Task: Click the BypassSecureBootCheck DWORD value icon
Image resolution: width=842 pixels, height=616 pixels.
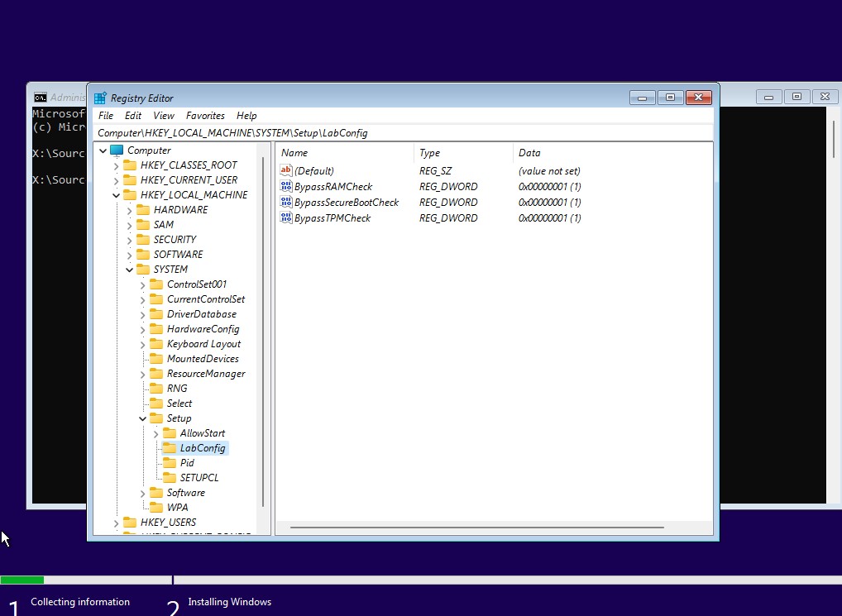Action: click(286, 202)
